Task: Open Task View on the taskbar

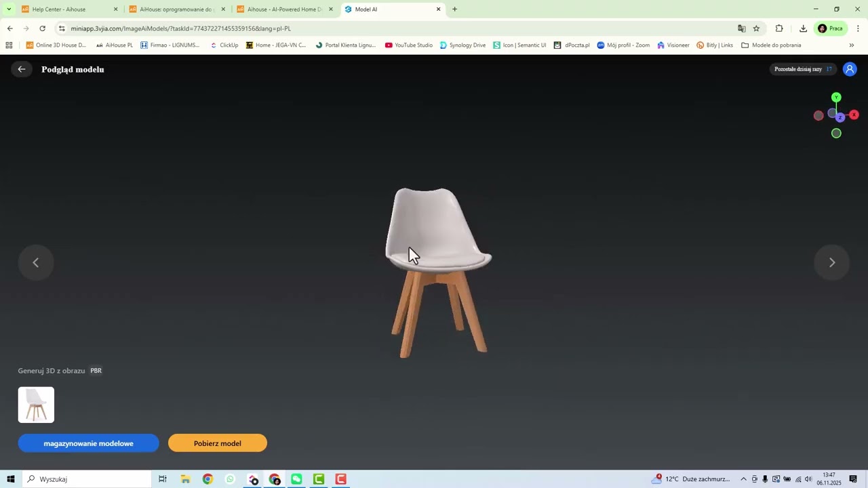Action: [163, 479]
